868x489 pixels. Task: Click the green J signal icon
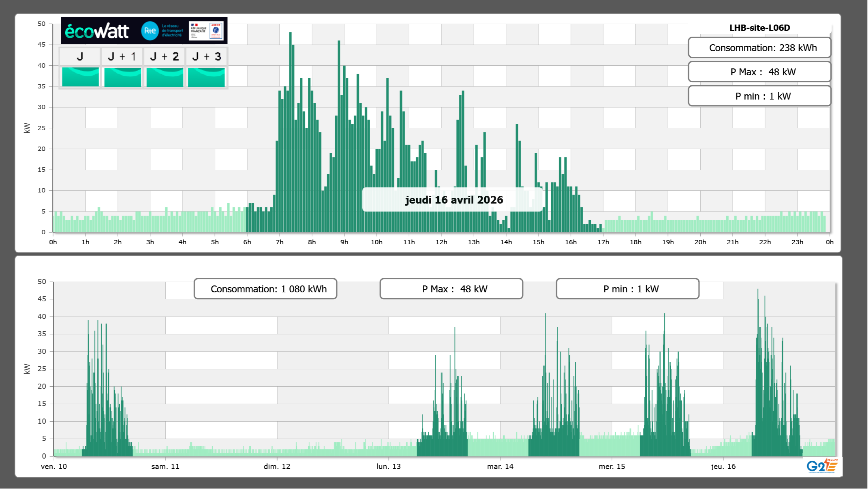80,77
